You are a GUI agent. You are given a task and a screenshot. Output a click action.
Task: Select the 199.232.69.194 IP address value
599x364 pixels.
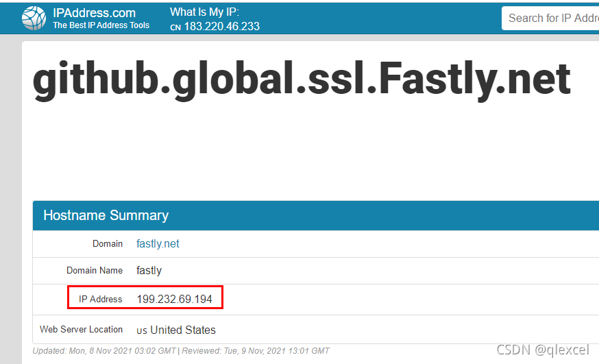174,299
